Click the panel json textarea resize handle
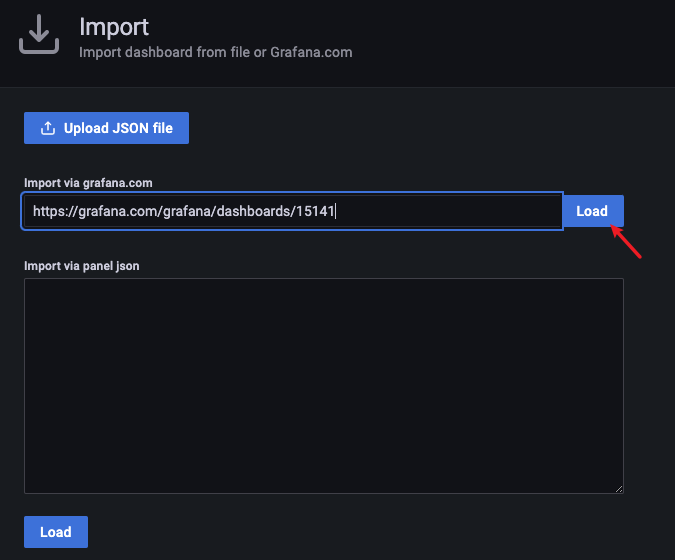 click(x=619, y=489)
